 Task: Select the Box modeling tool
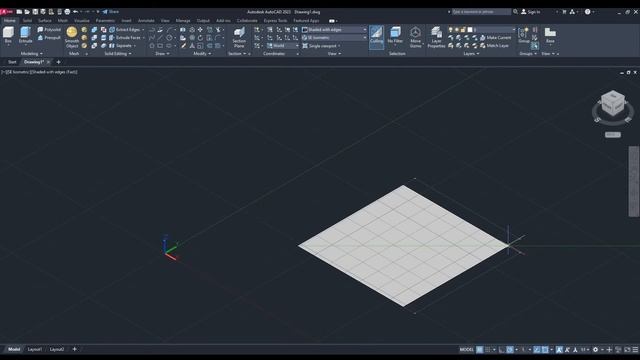coord(8,35)
